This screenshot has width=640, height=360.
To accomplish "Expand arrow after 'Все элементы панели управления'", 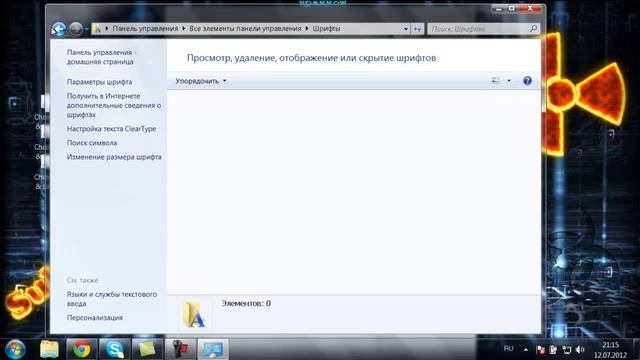I will [307, 29].
